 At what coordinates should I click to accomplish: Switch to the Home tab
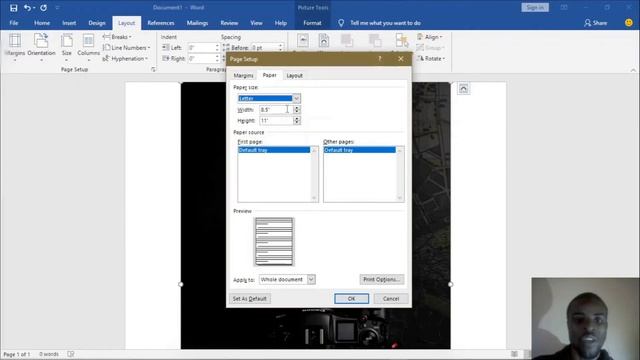(42, 23)
